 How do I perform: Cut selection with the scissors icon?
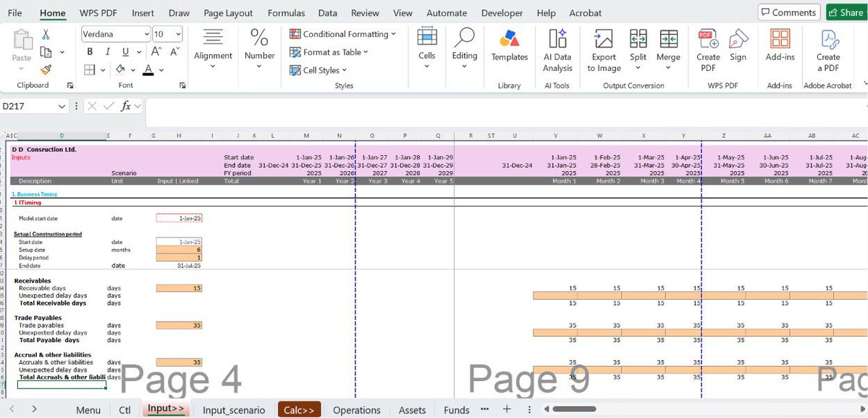[x=46, y=34]
